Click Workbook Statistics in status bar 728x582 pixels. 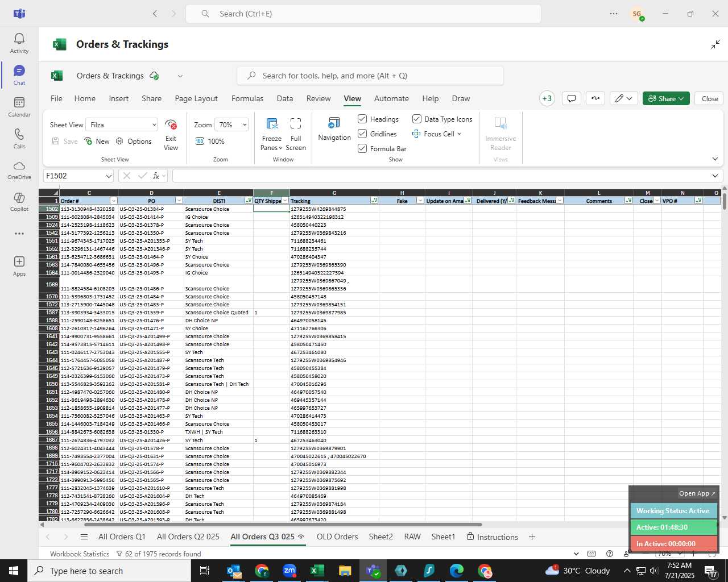pos(80,554)
